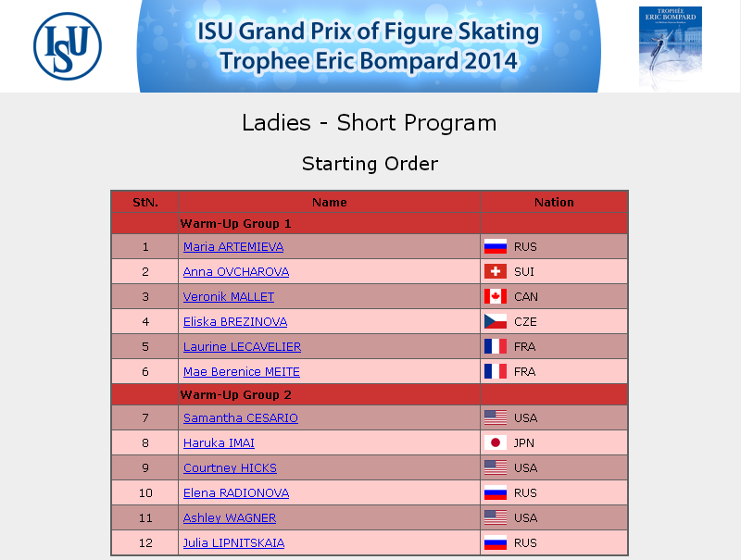Select the Mae Berenice MEITE link

(x=242, y=371)
